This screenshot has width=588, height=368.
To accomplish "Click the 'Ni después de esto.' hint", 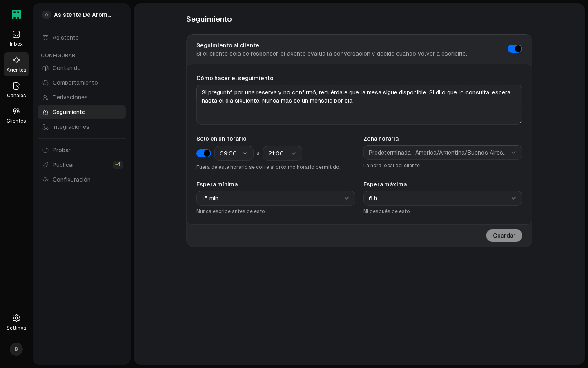I will pyautogui.click(x=387, y=211).
